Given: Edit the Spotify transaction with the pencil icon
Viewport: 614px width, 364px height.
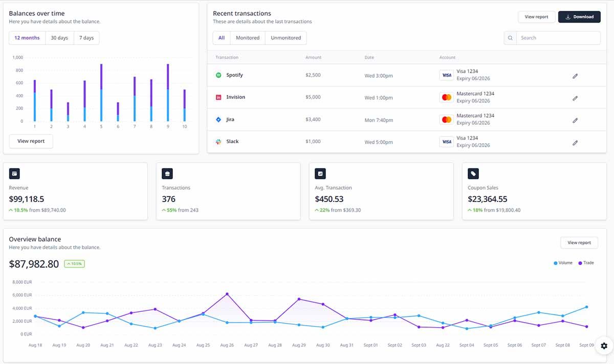Looking at the screenshot, I should [x=575, y=75].
